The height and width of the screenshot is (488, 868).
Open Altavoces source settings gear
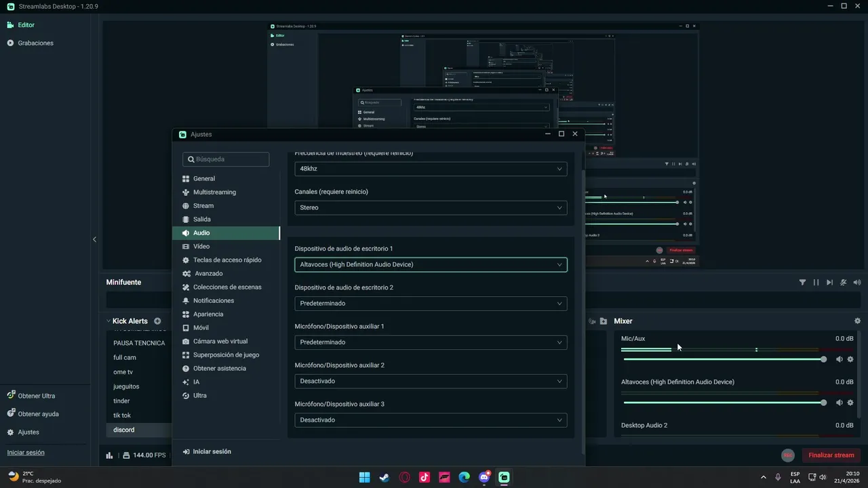(x=850, y=403)
